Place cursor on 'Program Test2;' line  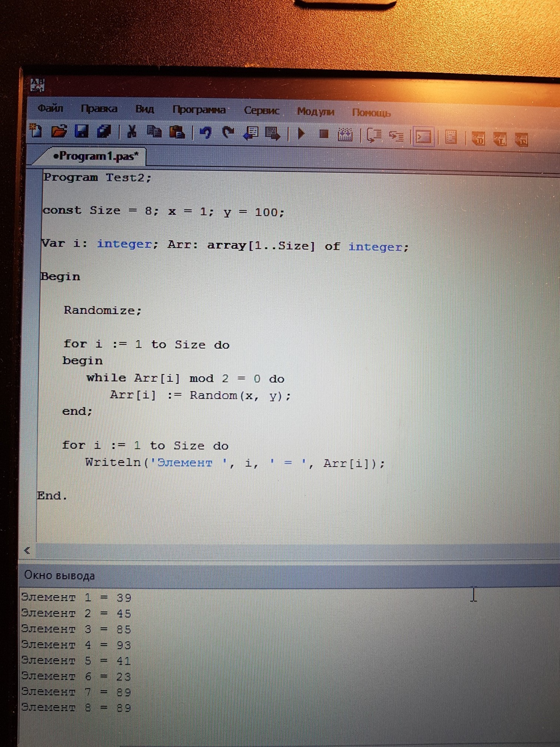pos(97,177)
